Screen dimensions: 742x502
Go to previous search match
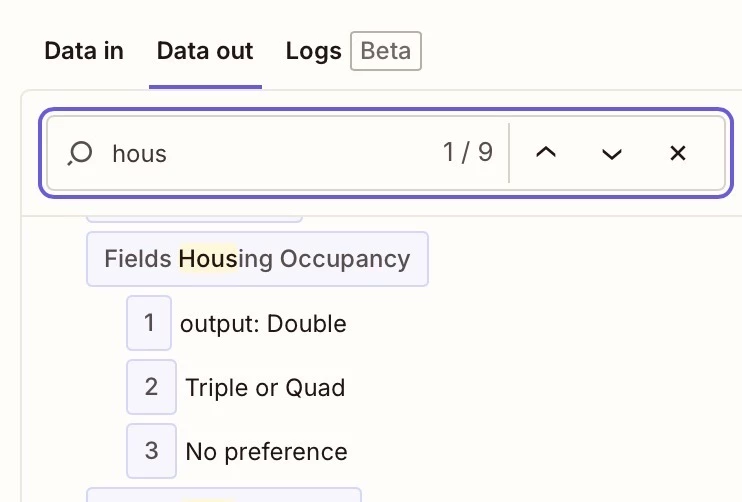point(545,153)
